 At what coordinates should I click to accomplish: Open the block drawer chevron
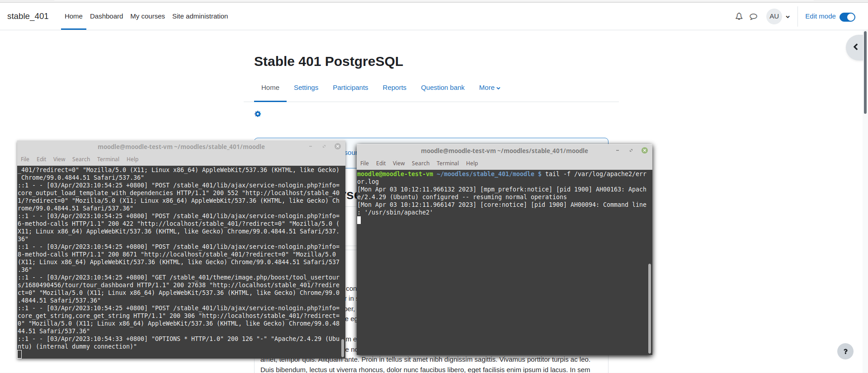pyautogui.click(x=855, y=47)
